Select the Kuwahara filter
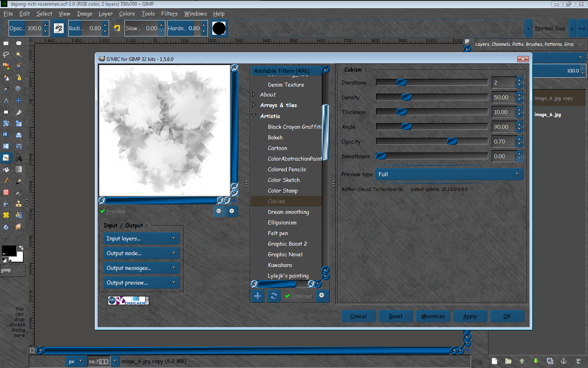The width and height of the screenshot is (588, 368). 280,265
